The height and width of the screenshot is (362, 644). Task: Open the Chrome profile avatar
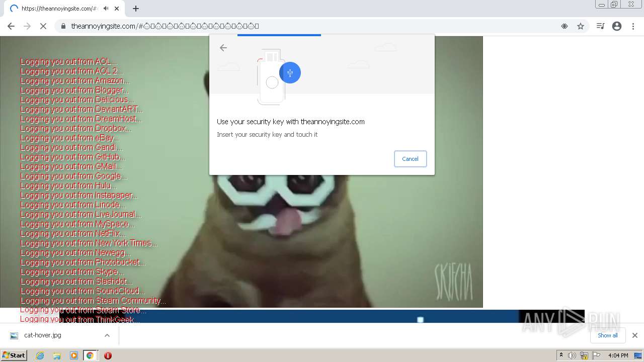(617, 26)
